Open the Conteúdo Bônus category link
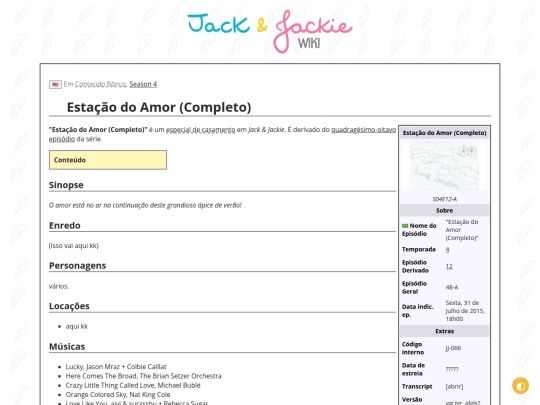This screenshot has height=405, width=540. [x=101, y=84]
